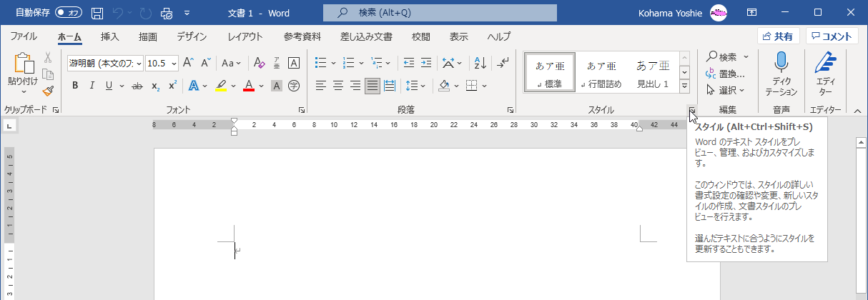Click the Redo arrow in title bar
The height and width of the screenshot is (300, 868).
click(x=146, y=13)
